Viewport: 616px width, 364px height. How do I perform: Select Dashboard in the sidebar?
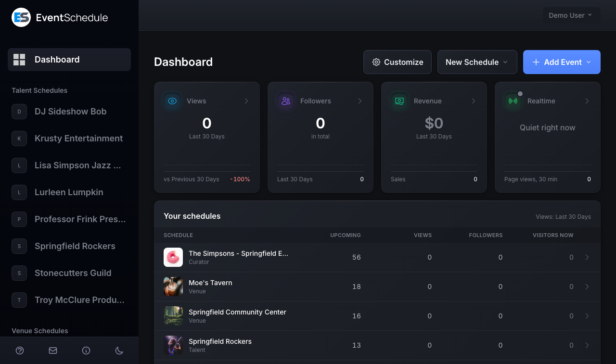click(x=69, y=60)
